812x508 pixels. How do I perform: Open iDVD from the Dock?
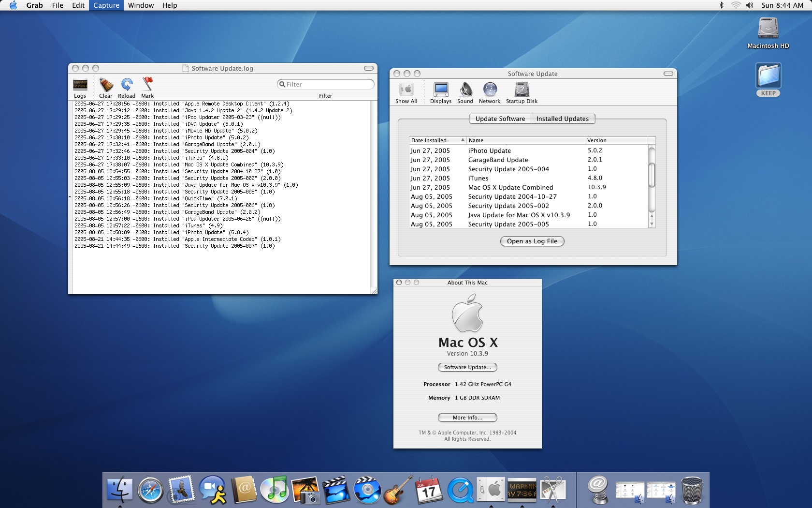pyautogui.click(x=367, y=490)
